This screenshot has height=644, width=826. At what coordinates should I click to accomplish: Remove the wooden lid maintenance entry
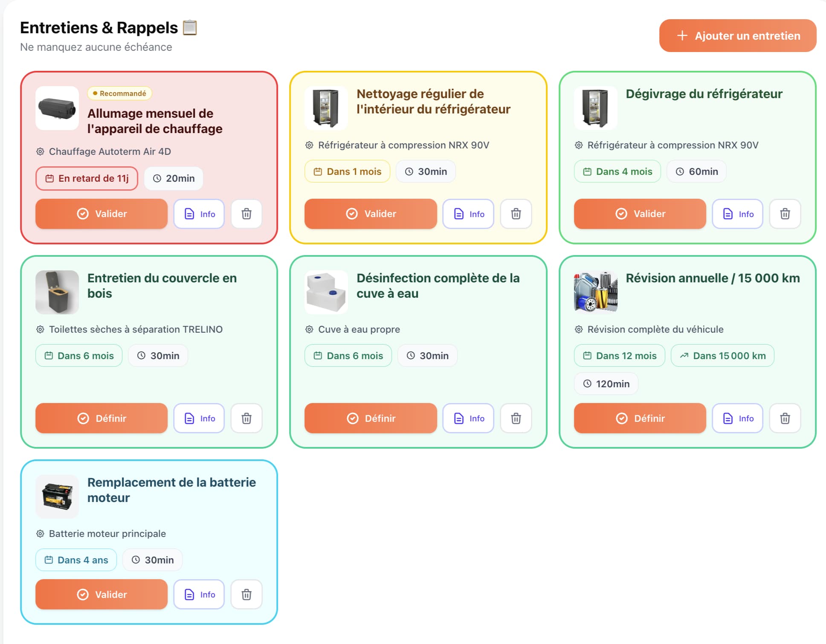pyautogui.click(x=246, y=418)
